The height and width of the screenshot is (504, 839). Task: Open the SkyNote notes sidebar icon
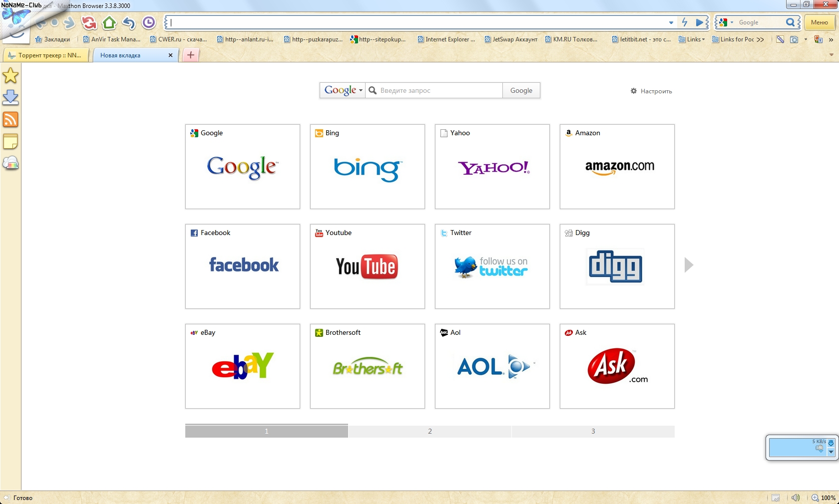tap(10, 142)
